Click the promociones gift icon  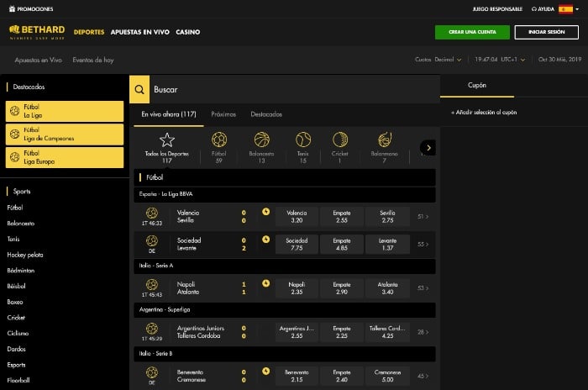[x=12, y=8]
